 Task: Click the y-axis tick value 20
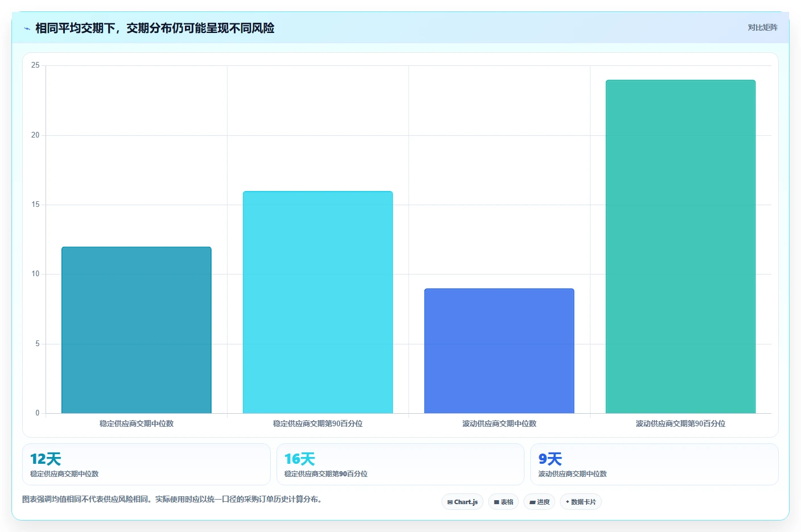pos(36,135)
